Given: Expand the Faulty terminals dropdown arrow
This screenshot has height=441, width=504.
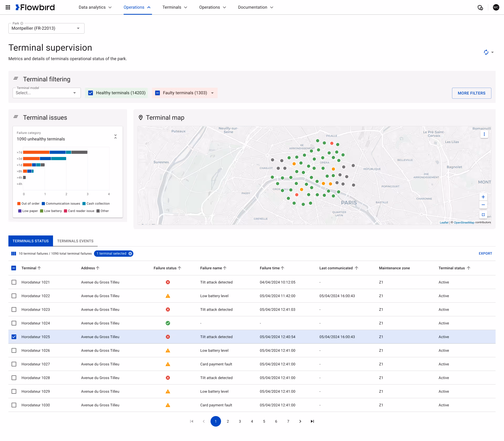Looking at the screenshot, I should click(212, 93).
